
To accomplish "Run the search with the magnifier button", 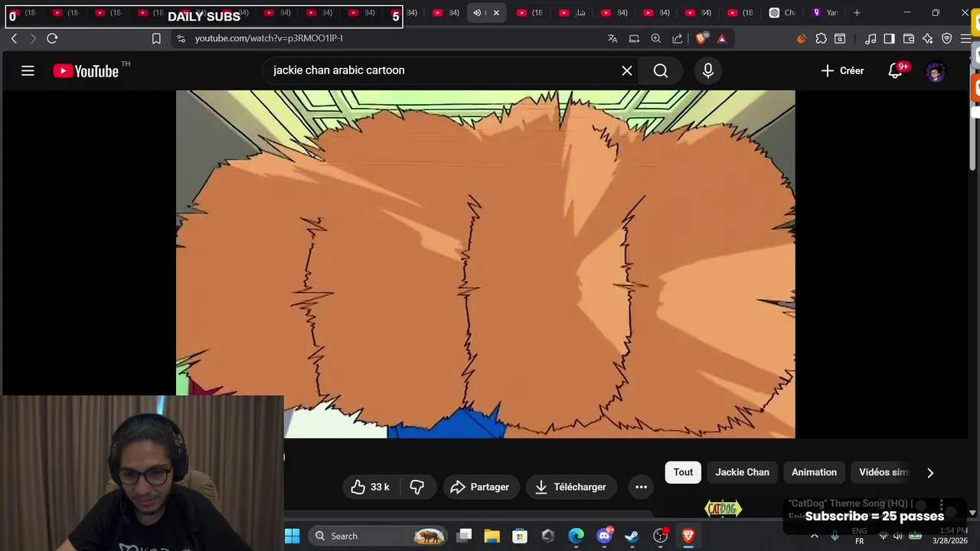I will click(661, 70).
